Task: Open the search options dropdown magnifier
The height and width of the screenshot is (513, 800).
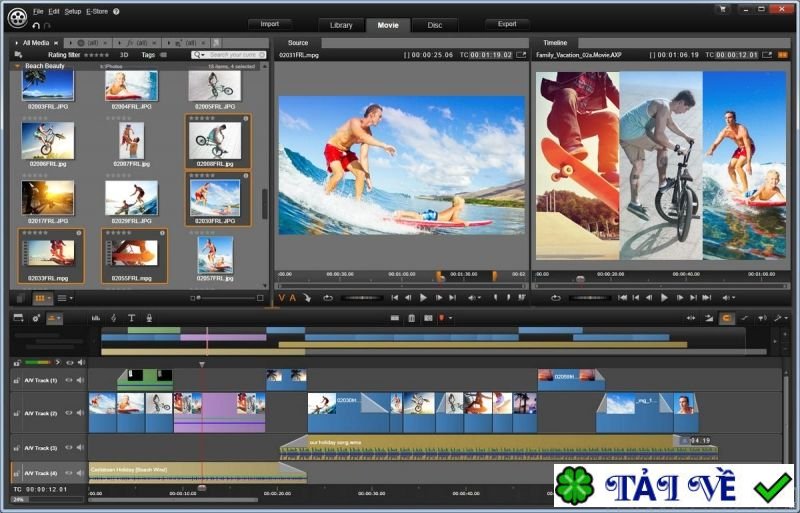Action: click(x=199, y=54)
